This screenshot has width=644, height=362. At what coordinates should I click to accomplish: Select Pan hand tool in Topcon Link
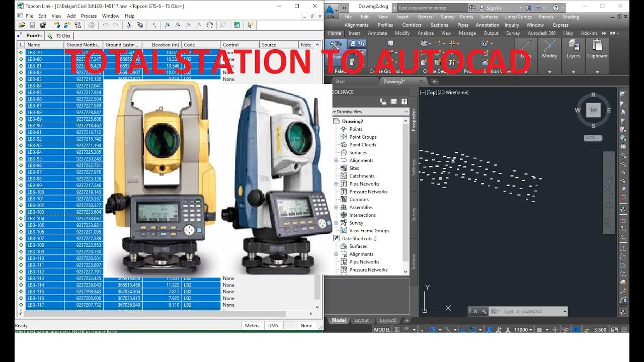210,25
